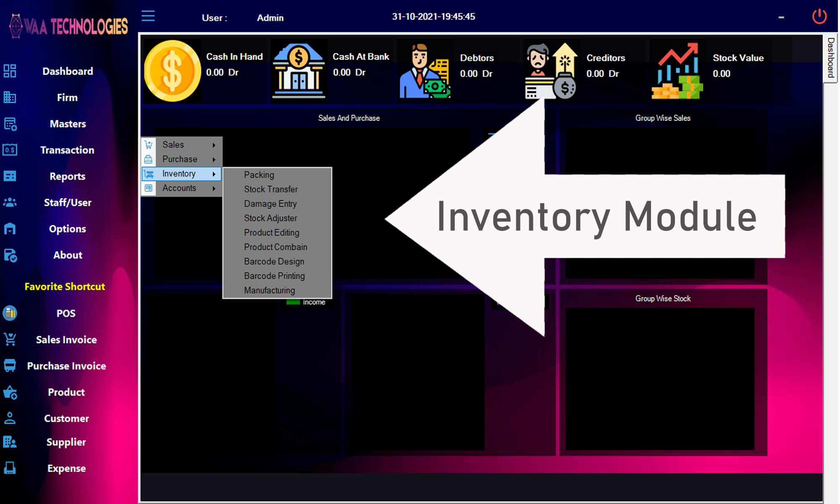
Task: Open the Staff/User section
Action: [68, 202]
